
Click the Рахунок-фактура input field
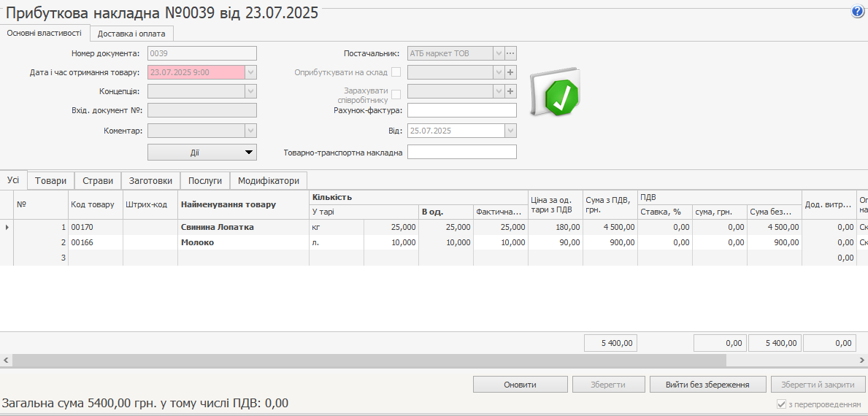point(461,110)
